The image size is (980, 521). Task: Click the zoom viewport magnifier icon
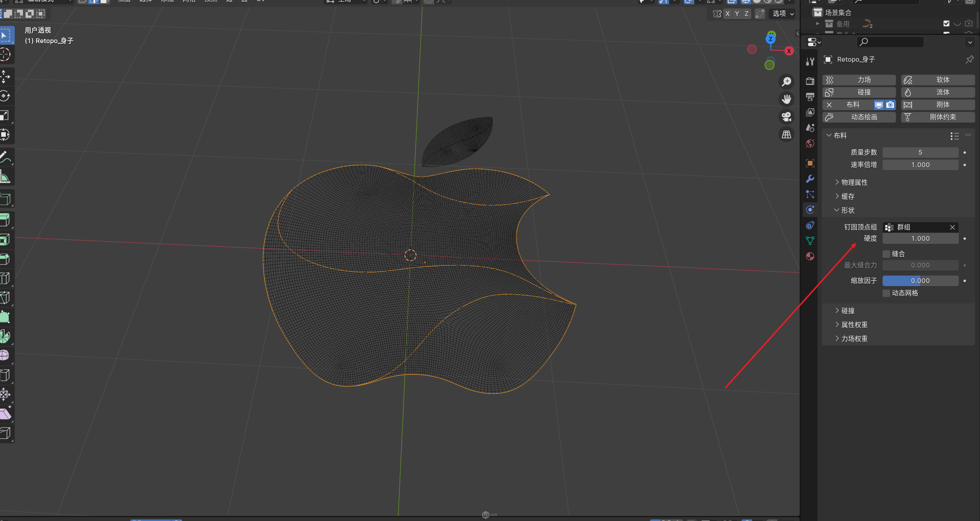(786, 82)
